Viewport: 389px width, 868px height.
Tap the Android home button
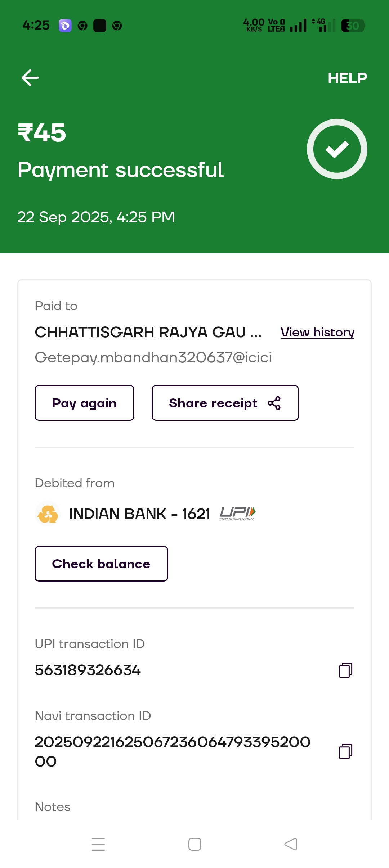pos(195,844)
